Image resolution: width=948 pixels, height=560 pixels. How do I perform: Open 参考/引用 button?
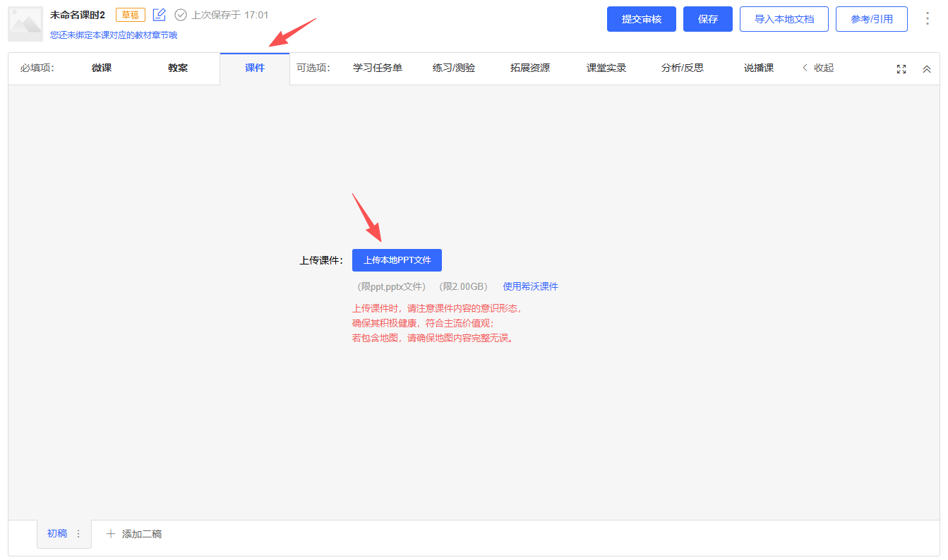coord(872,19)
